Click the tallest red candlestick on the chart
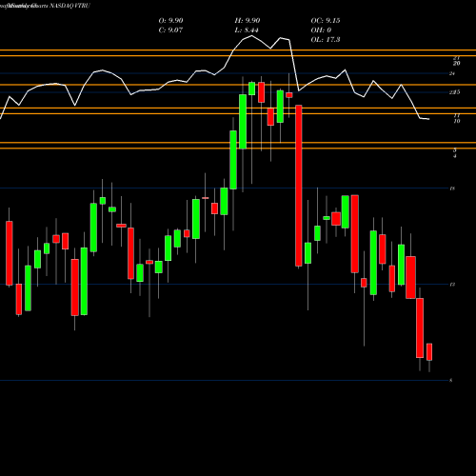This screenshot has height=476, width=476. tap(299, 186)
